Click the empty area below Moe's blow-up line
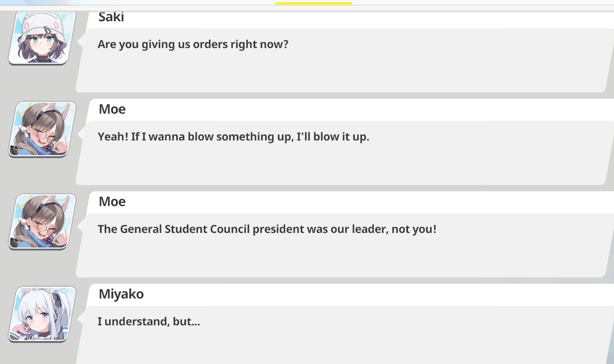 (x=340, y=164)
